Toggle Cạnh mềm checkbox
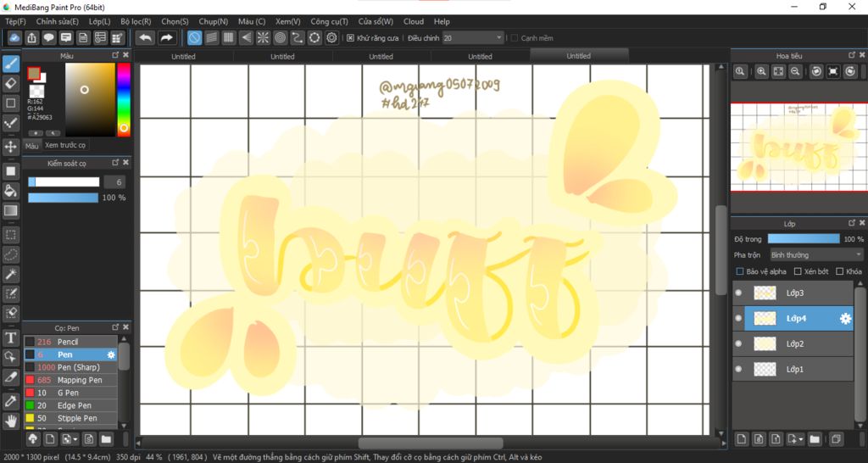This screenshot has height=463, width=868. point(515,38)
